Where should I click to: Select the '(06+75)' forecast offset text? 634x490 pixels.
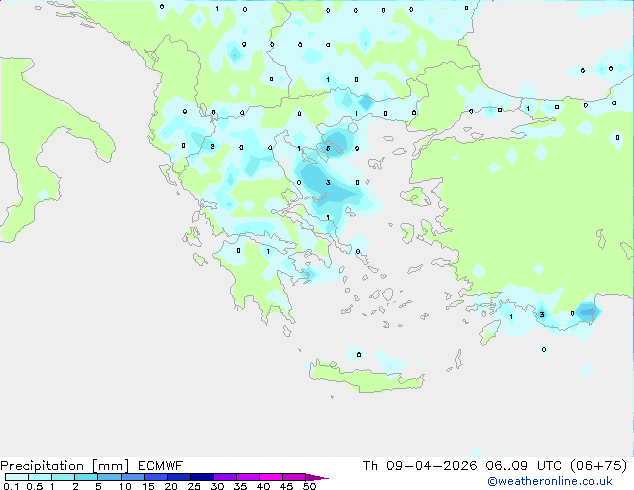point(599,466)
